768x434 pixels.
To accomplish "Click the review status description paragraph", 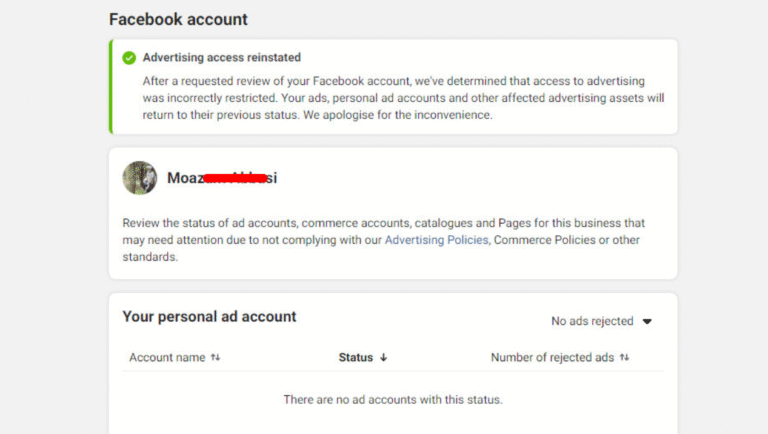I will (x=384, y=240).
